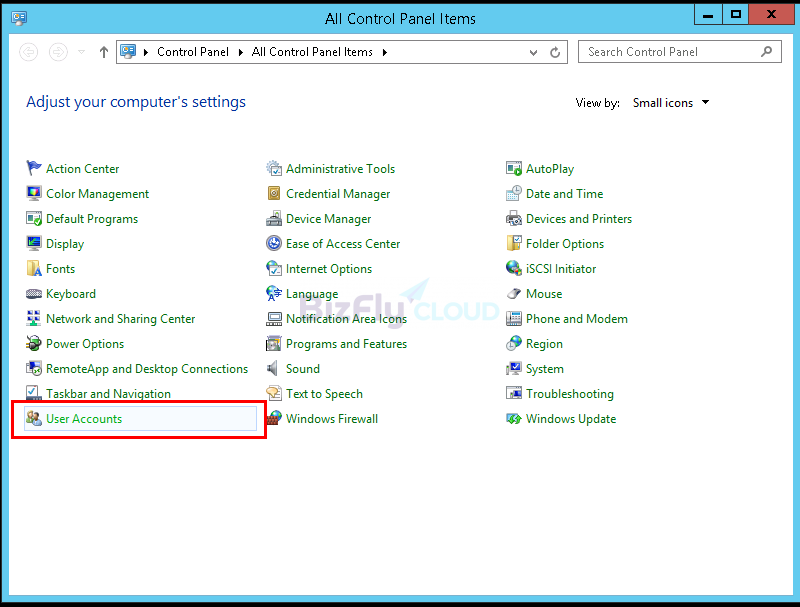This screenshot has width=800, height=607.
Task: Click the Troubleshooting icon
Action: (x=514, y=393)
